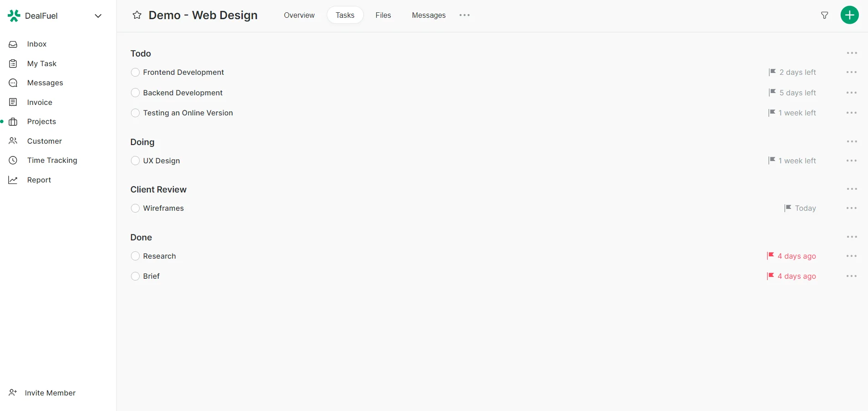Open the Invoice section icon
Viewport: 868px width, 411px height.
click(12, 102)
